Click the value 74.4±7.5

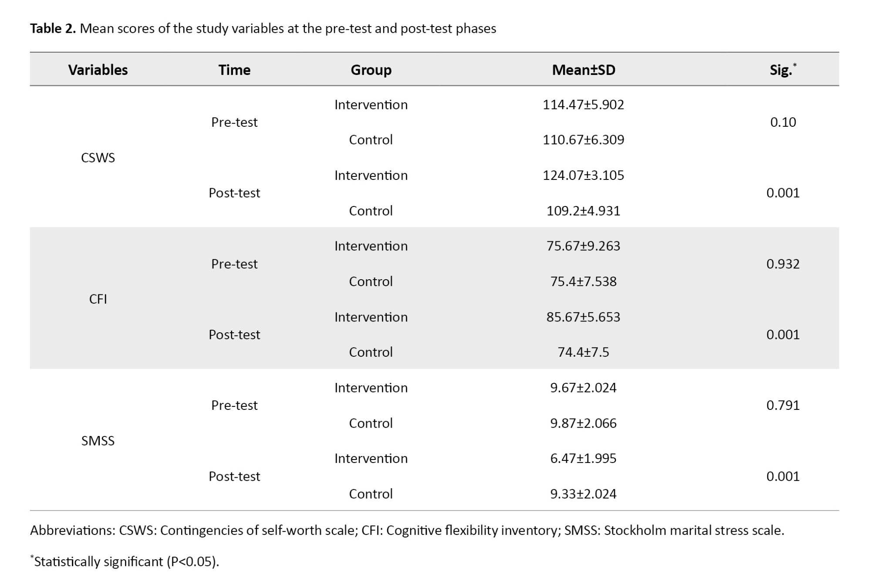point(583,352)
